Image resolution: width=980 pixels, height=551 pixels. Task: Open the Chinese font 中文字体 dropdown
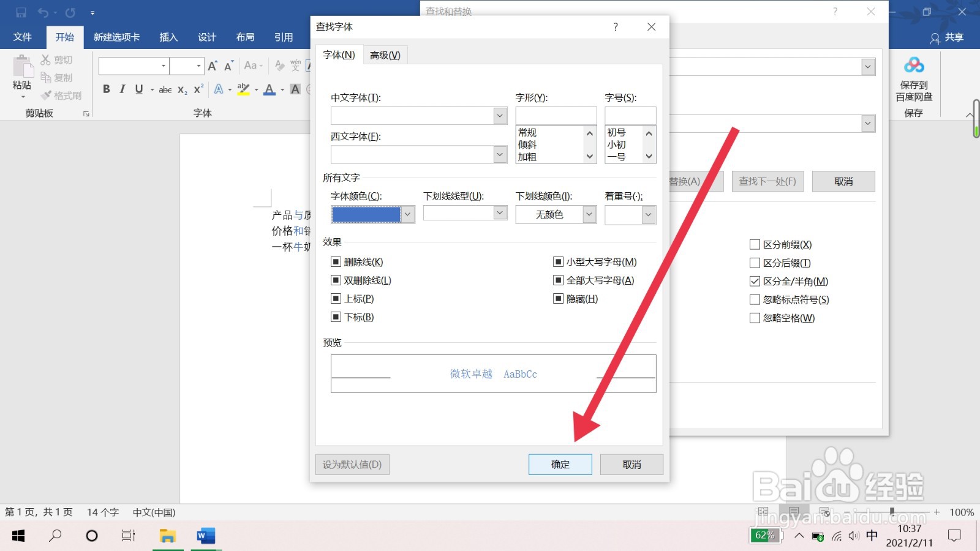(x=500, y=116)
